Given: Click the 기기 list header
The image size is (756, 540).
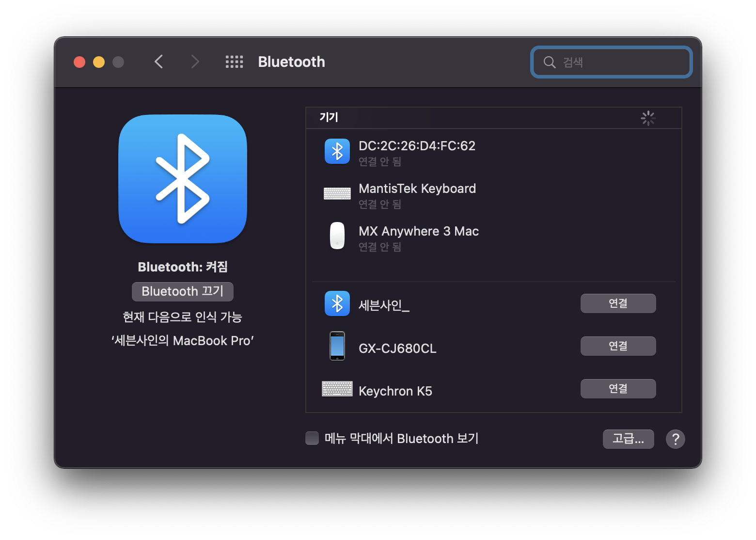Looking at the screenshot, I should click(494, 118).
